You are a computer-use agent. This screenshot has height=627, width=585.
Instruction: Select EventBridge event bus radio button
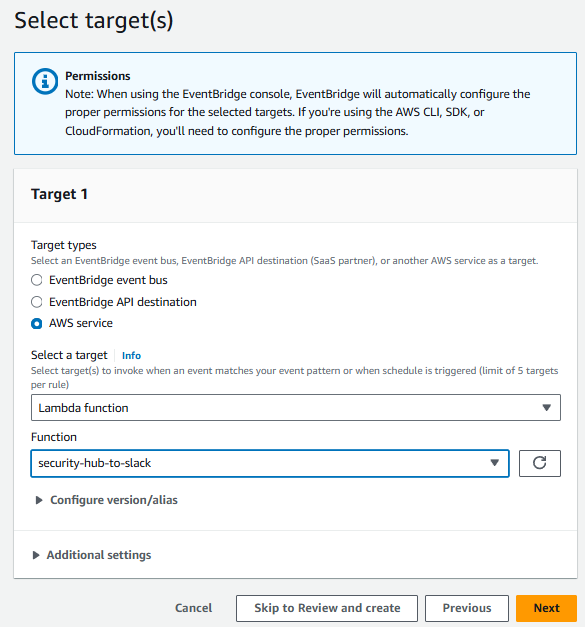click(x=37, y=280)
